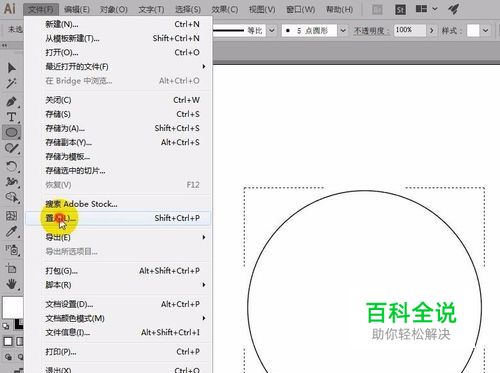Image resolution: width=500 pixels, height=373 pixels.
Task: Select the Hand tool
Action: pyautogui.click(x=11, y=284)
